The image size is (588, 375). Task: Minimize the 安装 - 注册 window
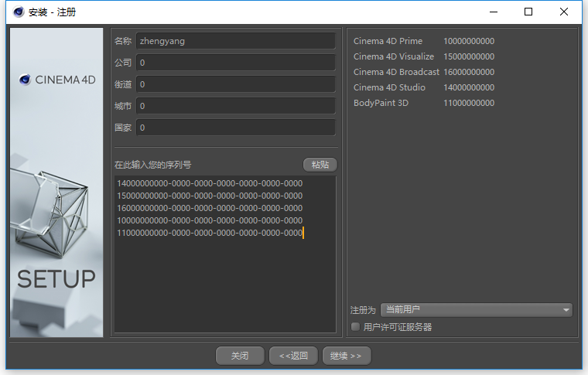[x=494, y=12]
